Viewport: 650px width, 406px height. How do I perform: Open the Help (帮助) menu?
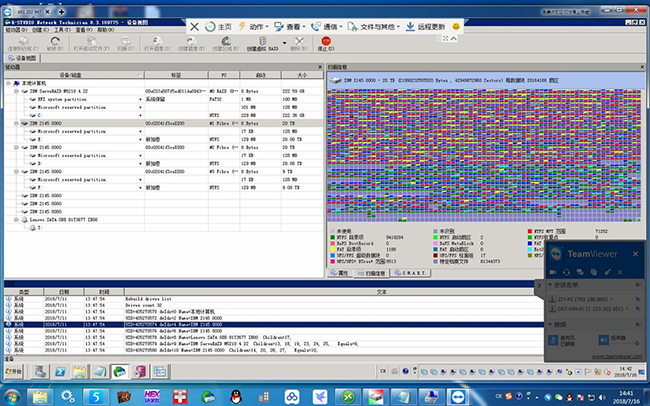[105, 30]
